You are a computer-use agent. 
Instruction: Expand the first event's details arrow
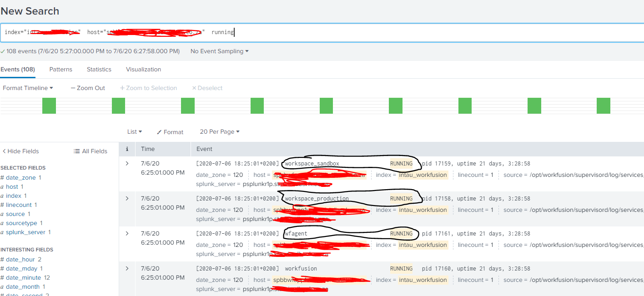pyautogui.click(x=127, y=163)
